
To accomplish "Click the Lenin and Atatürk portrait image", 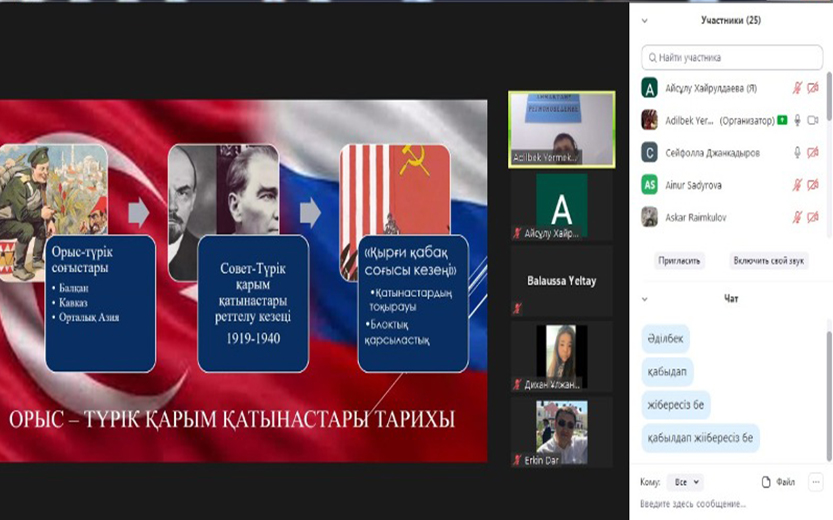I will pyautogui.click(x=224, y=190).
